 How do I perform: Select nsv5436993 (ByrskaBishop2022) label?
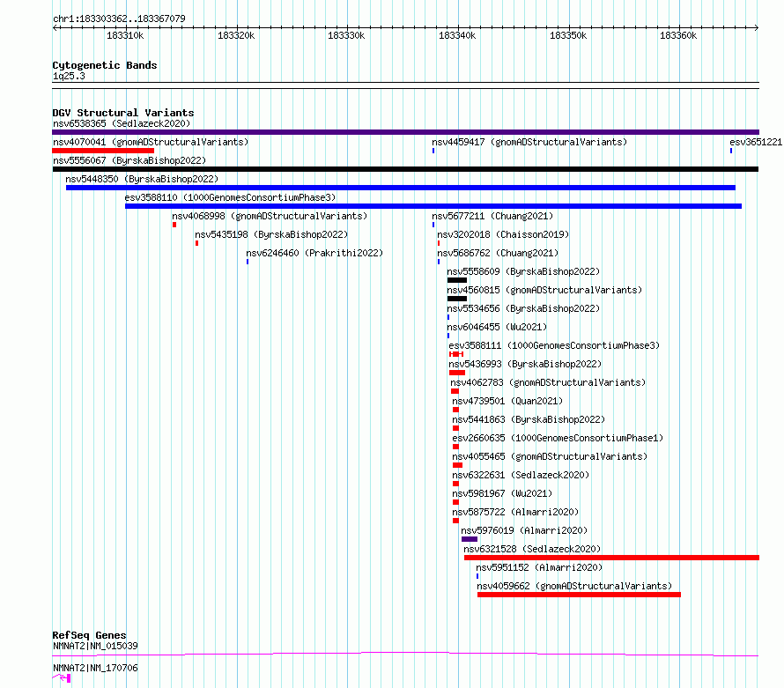click(x=525, y=364)
